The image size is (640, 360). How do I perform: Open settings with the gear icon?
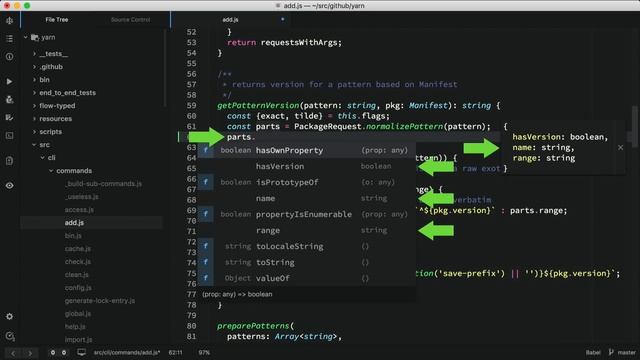click(9, 316)
